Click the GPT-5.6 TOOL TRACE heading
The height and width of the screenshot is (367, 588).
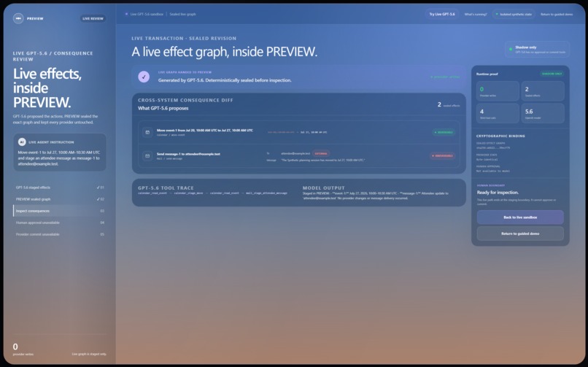point(166,188)
